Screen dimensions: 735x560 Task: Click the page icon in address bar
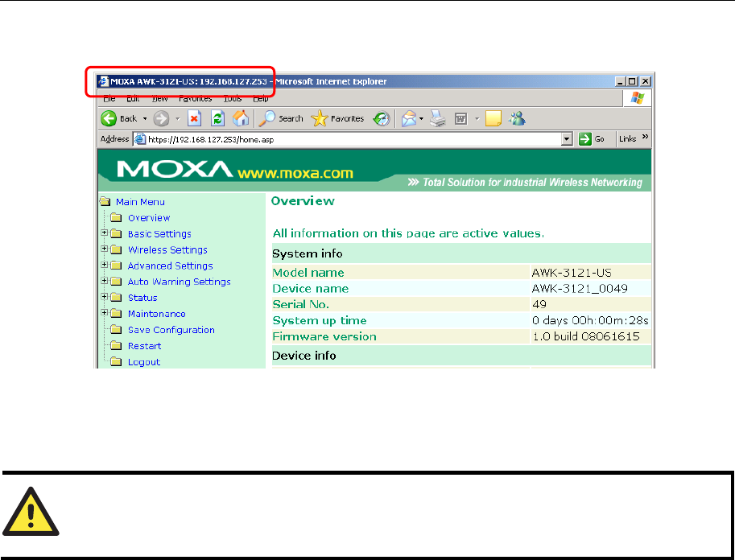(140, 139)
